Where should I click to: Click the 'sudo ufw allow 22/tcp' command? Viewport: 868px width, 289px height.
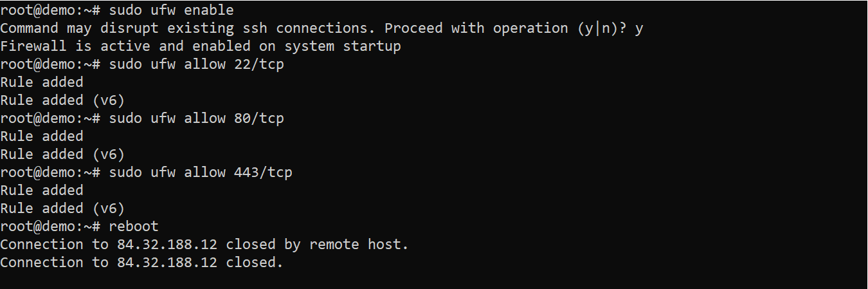pyautogui.click(x=196, y=64)
